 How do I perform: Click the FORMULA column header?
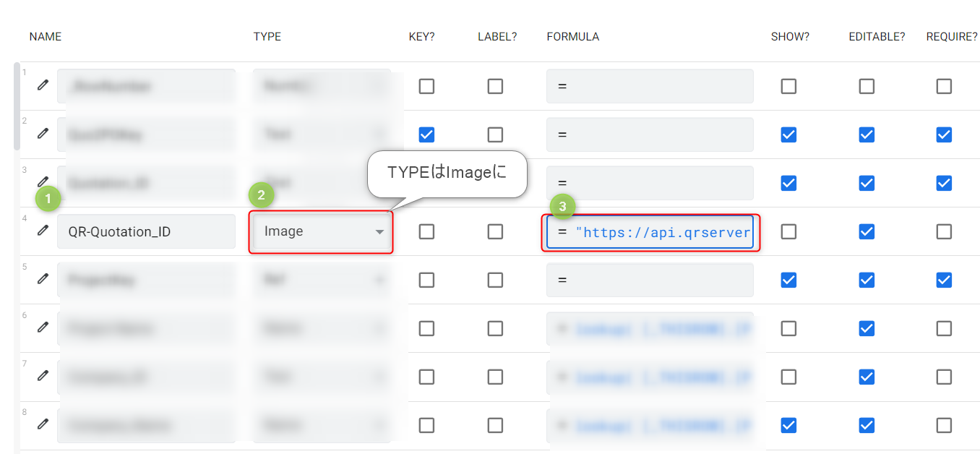tap(572, 37)
